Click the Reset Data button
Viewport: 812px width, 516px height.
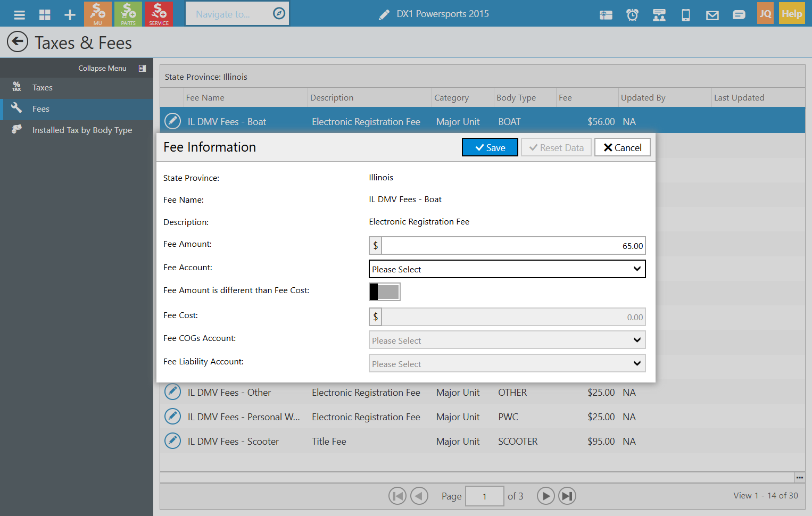(557, 147)
